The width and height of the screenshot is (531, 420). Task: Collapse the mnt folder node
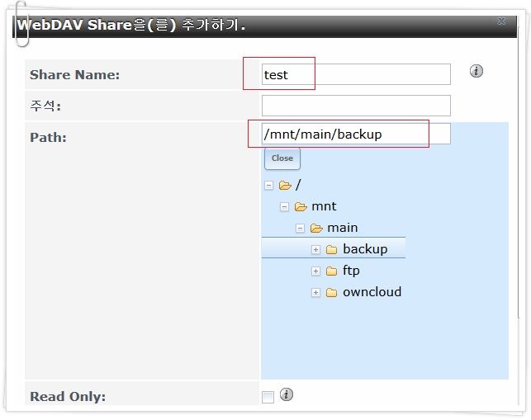click(284, 207)
